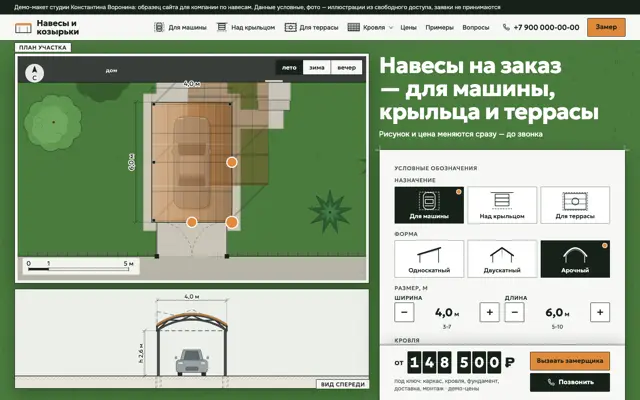Click the plan scale bar 0–5 м

[80, 266]
